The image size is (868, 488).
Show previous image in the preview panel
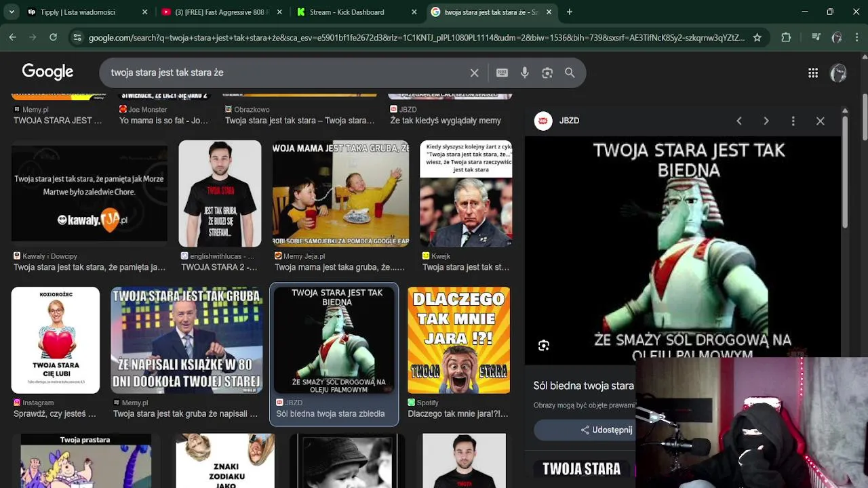click(739, 121)
